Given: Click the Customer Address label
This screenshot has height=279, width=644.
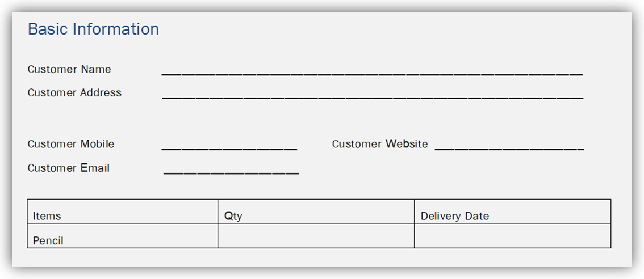Looking at the screenshot, I should click(x=74, y=93).
